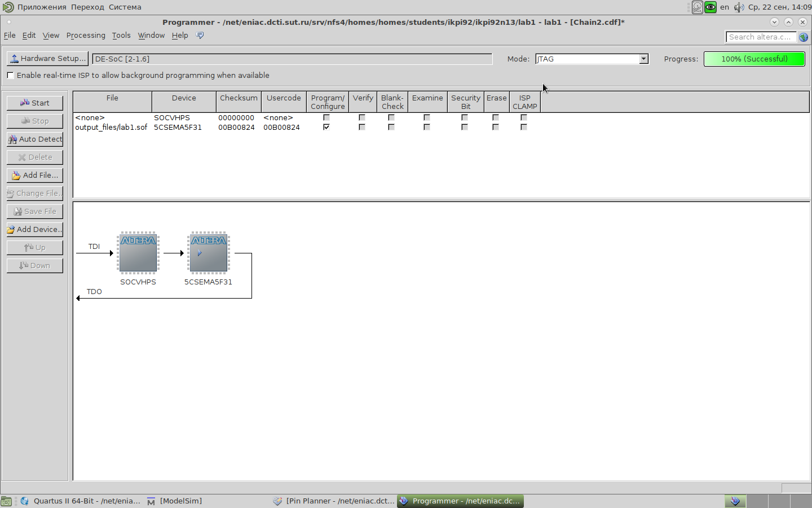
Task: Open the Tools menu
Action: pyautogui.click(x=121, y=35)
